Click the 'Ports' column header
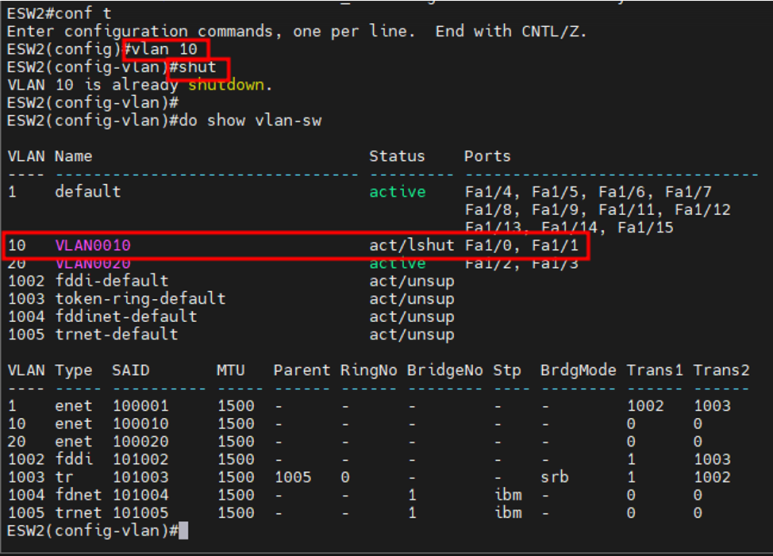Image resolution: width=773 pixels, height=556 pixels. point(487,156)
